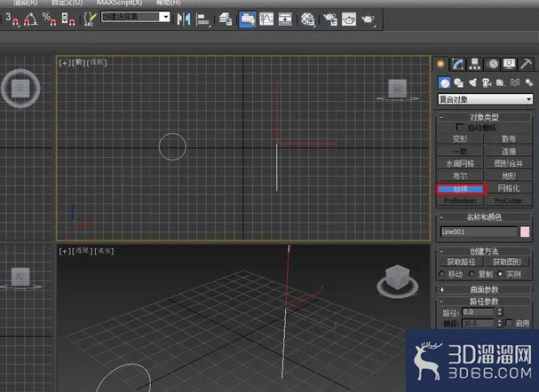The width and height of the screenshot is (539, 392).
Task: Click the 布尔 object type button
Action: (x=460, y=176)
